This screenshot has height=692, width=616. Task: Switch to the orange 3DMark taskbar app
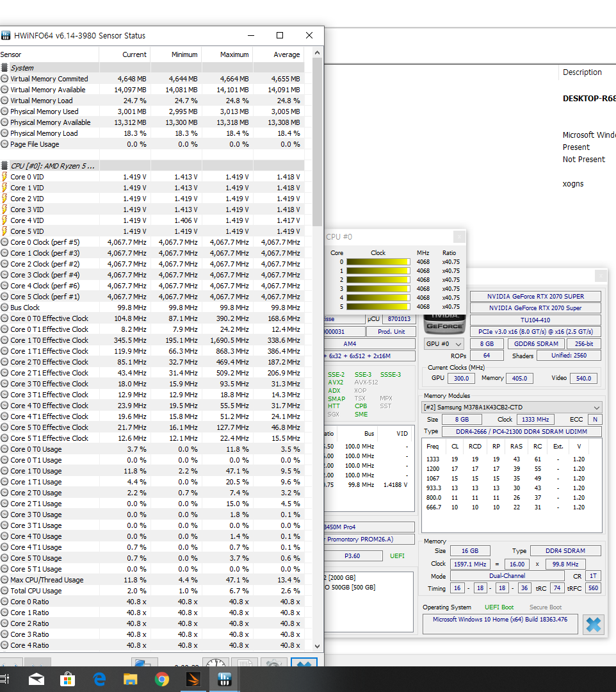coord(193,679)
